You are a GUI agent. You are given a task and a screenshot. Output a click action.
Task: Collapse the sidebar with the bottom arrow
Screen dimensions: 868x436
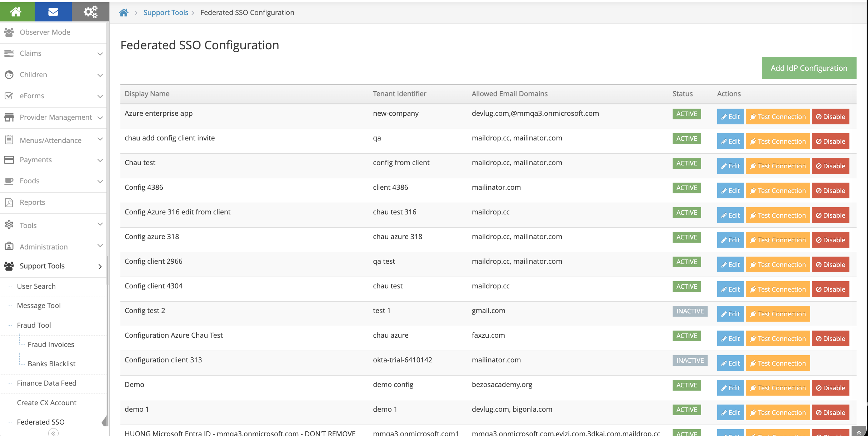tap(53, 432)
